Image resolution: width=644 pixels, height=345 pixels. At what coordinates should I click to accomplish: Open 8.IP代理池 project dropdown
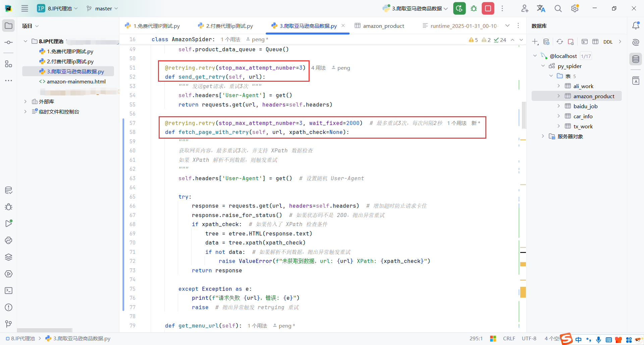pyautogui.click(x=57, y=8)
